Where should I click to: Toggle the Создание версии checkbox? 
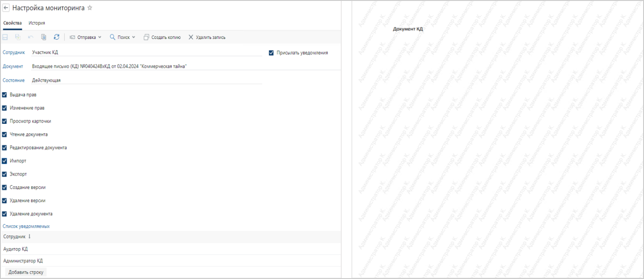[4, 187]
